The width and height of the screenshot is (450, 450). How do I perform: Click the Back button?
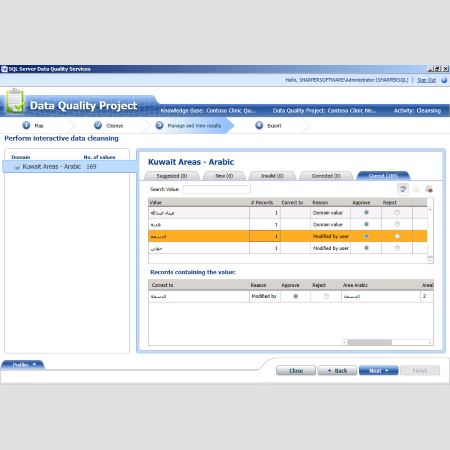(337, 371)
